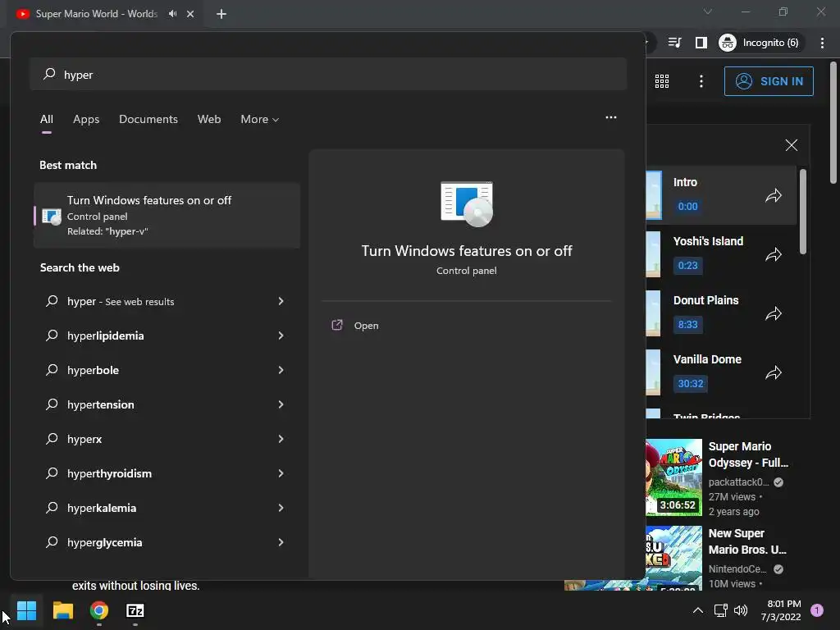The width and height of the screenshot is (840, 630).
Task: Expand arrow next to hypertension
Action: click(281, 404)
